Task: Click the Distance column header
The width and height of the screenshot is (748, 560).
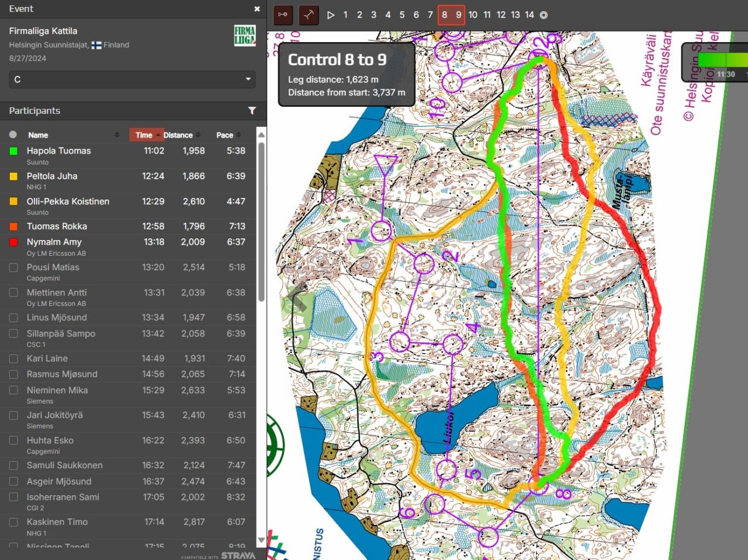Action: click(178, 135)
